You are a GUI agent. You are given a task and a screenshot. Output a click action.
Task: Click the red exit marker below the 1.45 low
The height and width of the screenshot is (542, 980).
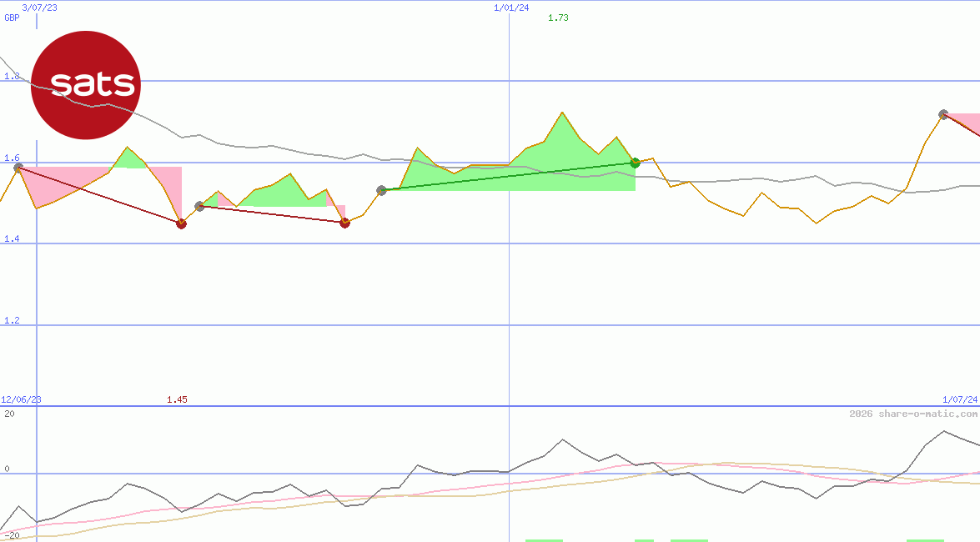tap(181, 223)
